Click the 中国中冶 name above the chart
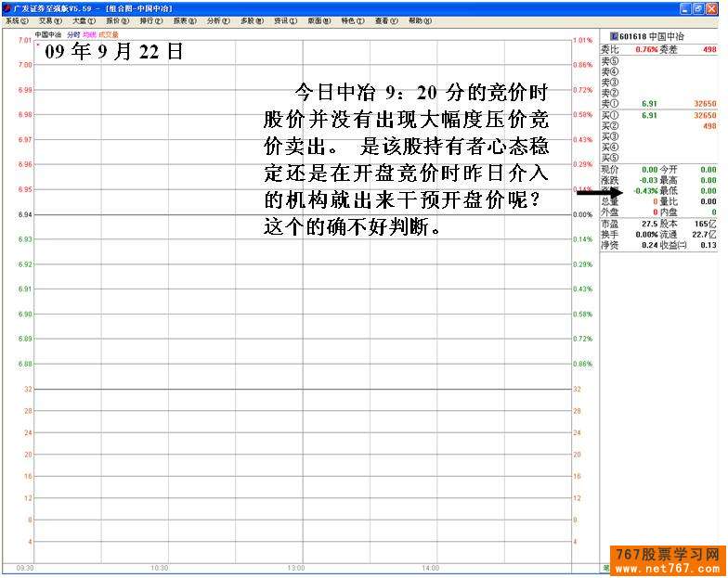The image size is (728, 578). [x=48, y=35]
